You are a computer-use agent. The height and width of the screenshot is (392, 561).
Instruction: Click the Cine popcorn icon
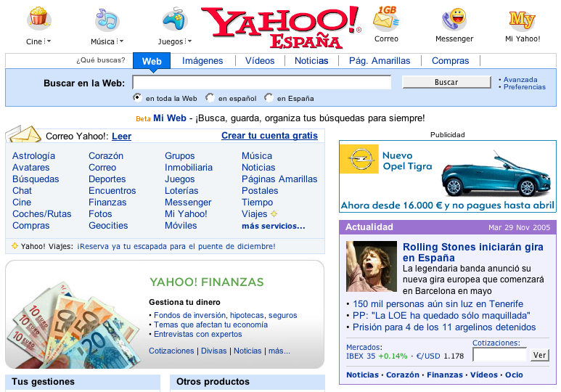tap(38, 17)
